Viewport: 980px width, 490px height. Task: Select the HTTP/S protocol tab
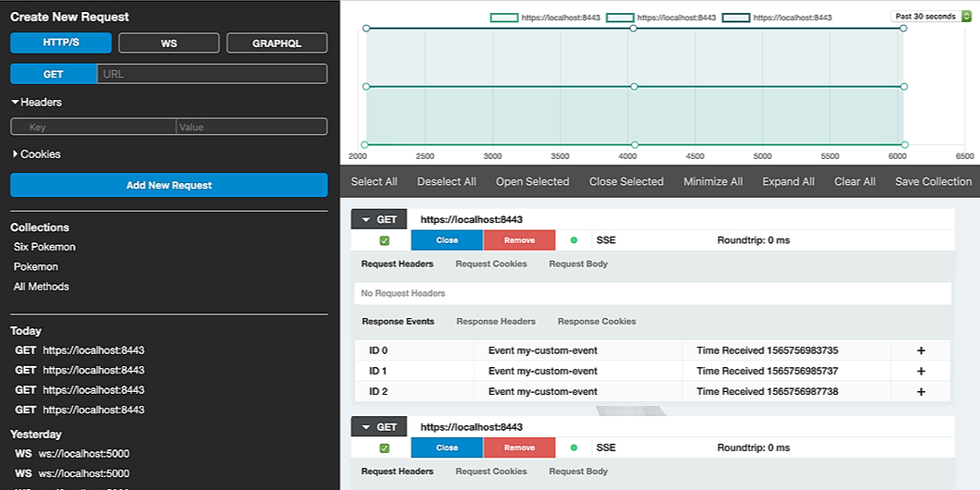(x=61, y=43)
